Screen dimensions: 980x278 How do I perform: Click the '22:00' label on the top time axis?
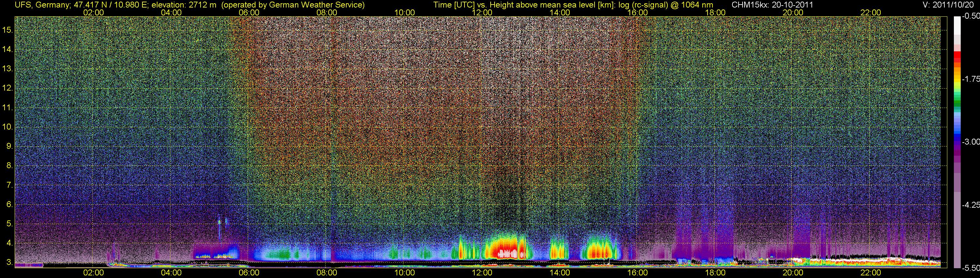(871, 12)
